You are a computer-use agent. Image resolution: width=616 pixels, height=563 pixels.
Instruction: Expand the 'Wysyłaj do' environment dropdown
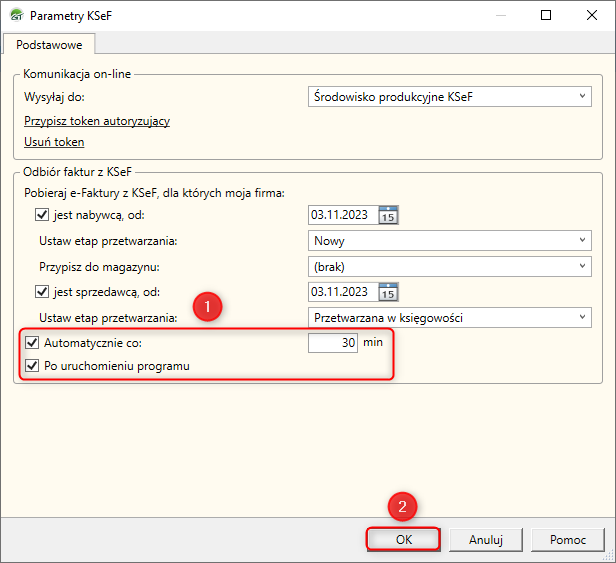(450, 97)
